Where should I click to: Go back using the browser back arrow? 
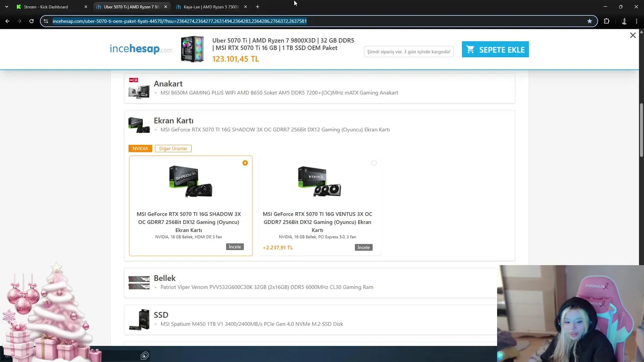point(7,21)
